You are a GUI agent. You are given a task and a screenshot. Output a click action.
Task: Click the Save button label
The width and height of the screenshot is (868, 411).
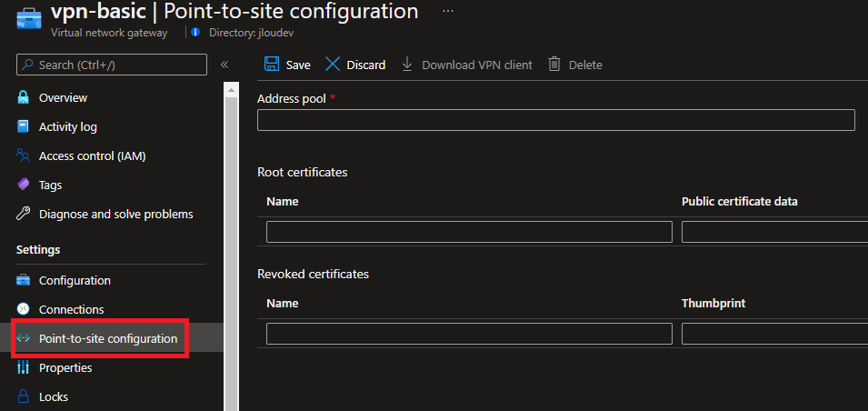pos(298,65)
